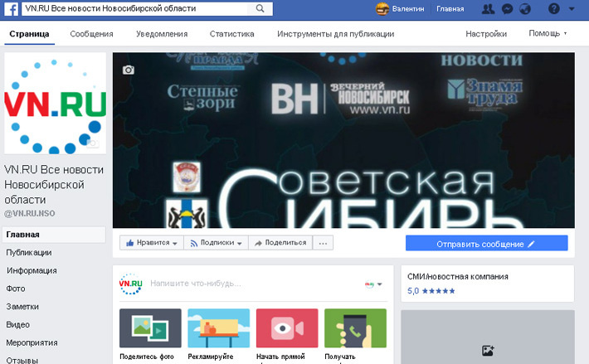Choose the Начать прямой video tile
This screenshot has height=364, width=589.
287,328
